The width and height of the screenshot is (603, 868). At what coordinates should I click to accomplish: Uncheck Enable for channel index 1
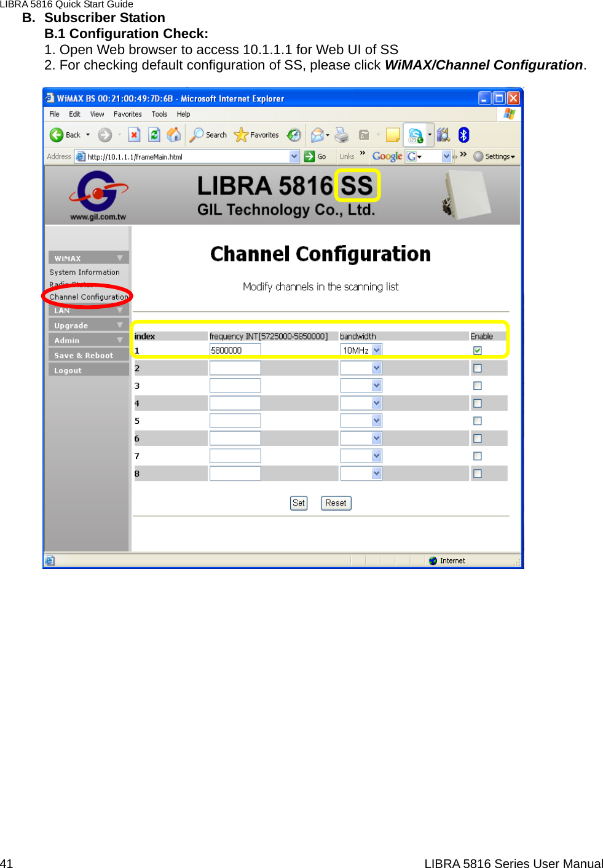click(x=478, y=351)
